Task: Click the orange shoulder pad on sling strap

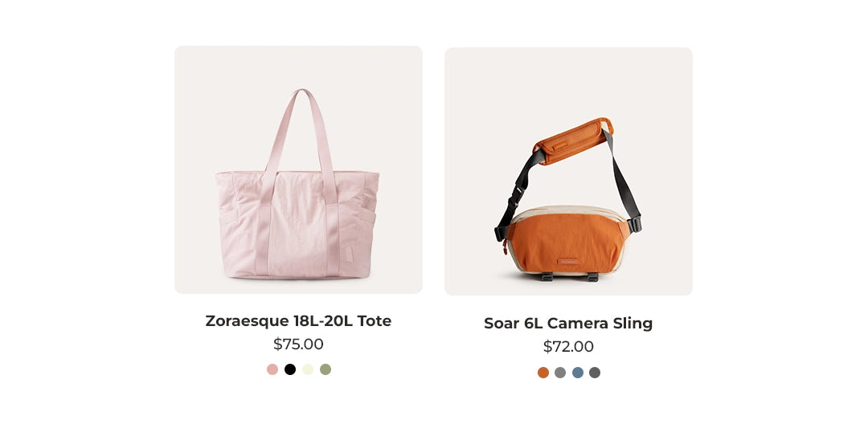Action: pos(573,141)
